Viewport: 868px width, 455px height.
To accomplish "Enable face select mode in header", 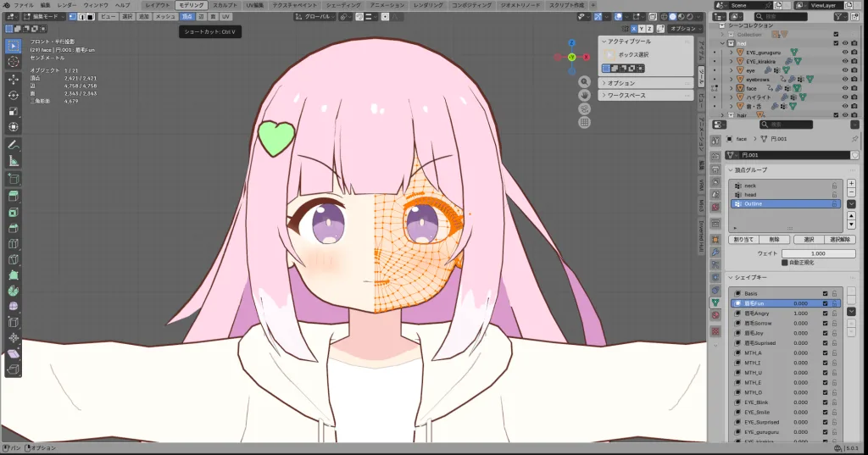I will [91, 17].
